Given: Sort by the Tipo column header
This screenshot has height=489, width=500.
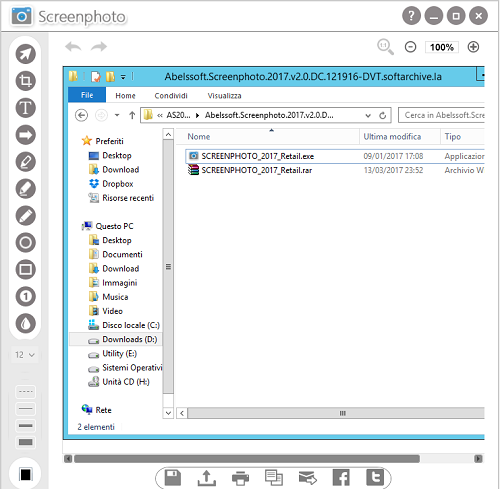Looking at the screenshot, I should pos(453,137).
